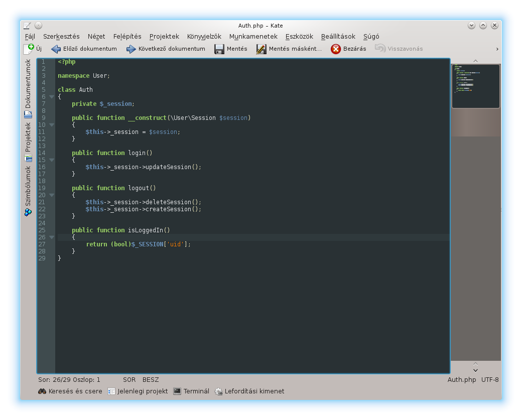
Task: Click the Auth.php status bar label
Action: coord(462,380)
